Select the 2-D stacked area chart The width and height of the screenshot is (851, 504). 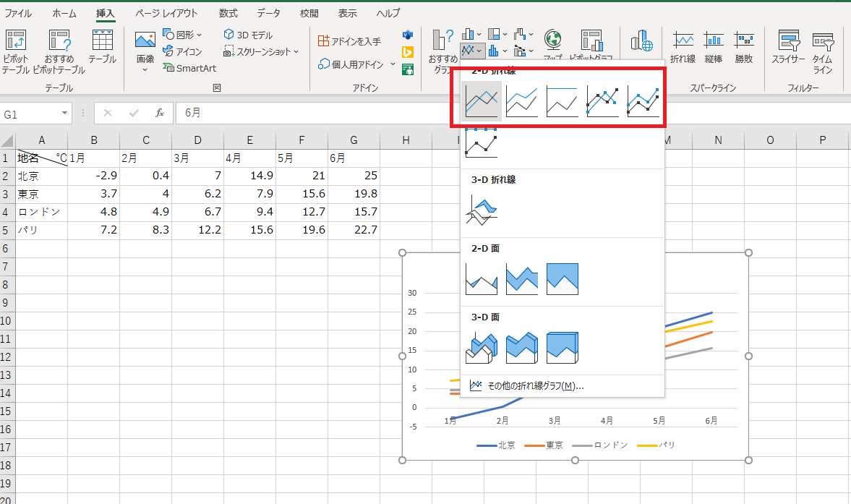(521, 279)
